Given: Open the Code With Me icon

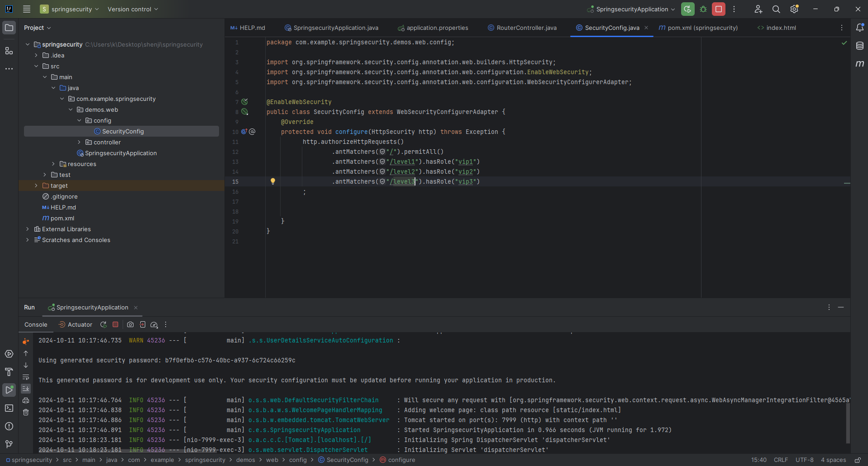Looking at the screenshot, I should 758,9.
